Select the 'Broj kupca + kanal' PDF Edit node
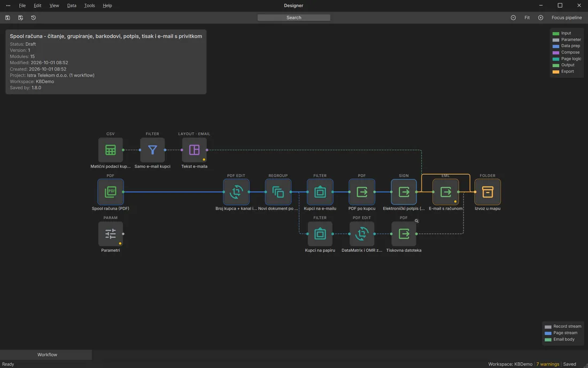This screenshot has width=588, height=368. pos(236,191)
